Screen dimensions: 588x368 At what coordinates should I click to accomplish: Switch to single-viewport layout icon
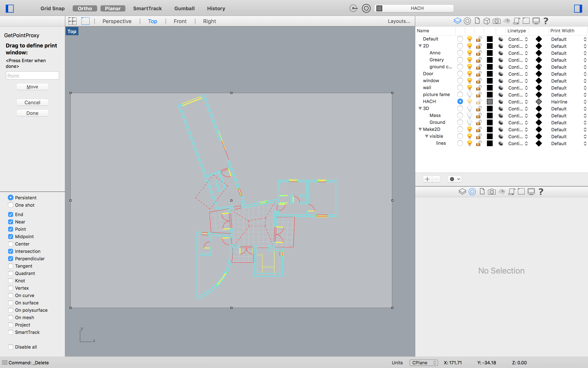pos(85,21)
